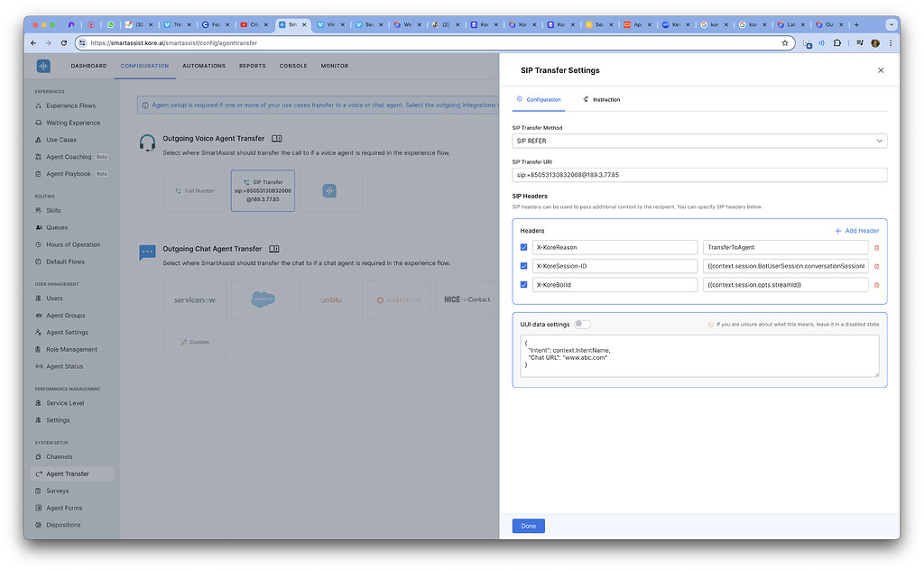Viewport: 924px width, 570px height.
Task: Expand the browser profile menu
Action: (874, 42)
